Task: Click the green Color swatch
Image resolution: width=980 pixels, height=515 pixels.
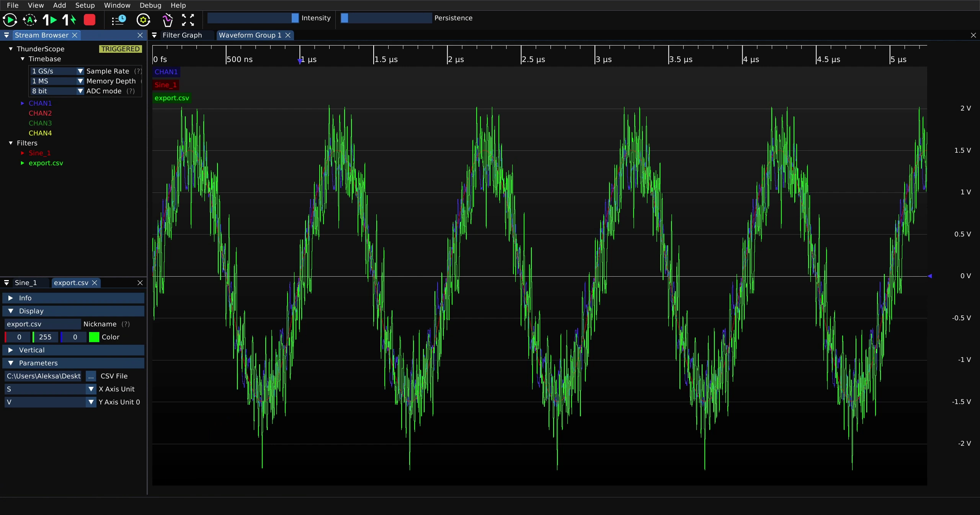Action: coord(94,337)
